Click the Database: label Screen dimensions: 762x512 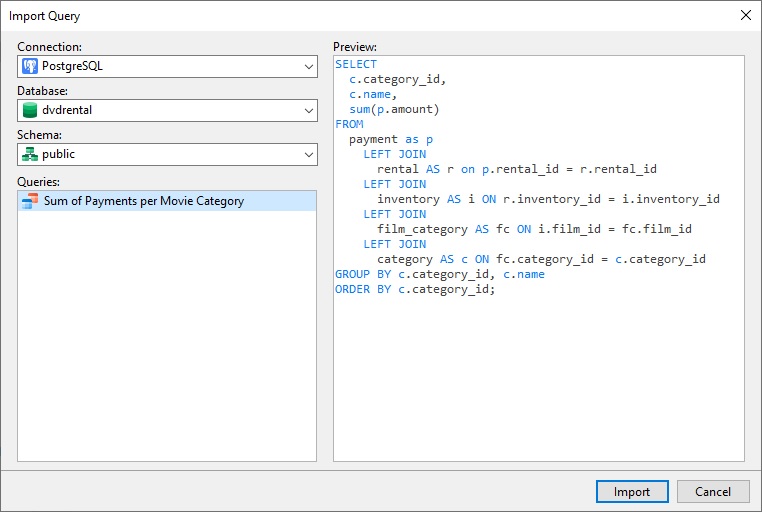(x=42, y=91)
